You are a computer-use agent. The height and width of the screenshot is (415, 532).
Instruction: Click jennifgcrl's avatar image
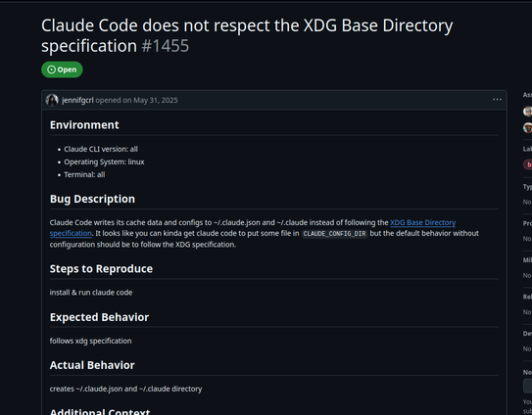[x=52, y=100]
